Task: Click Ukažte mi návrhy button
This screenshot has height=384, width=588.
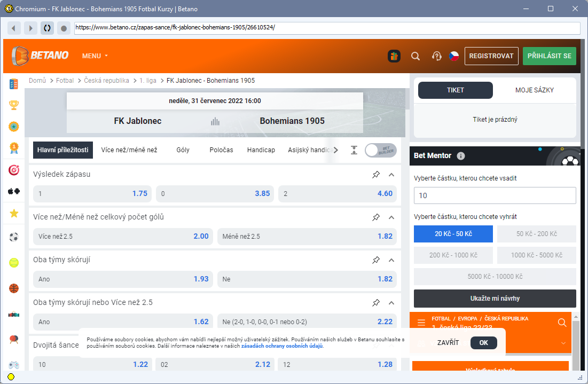Action: [495, 299]
